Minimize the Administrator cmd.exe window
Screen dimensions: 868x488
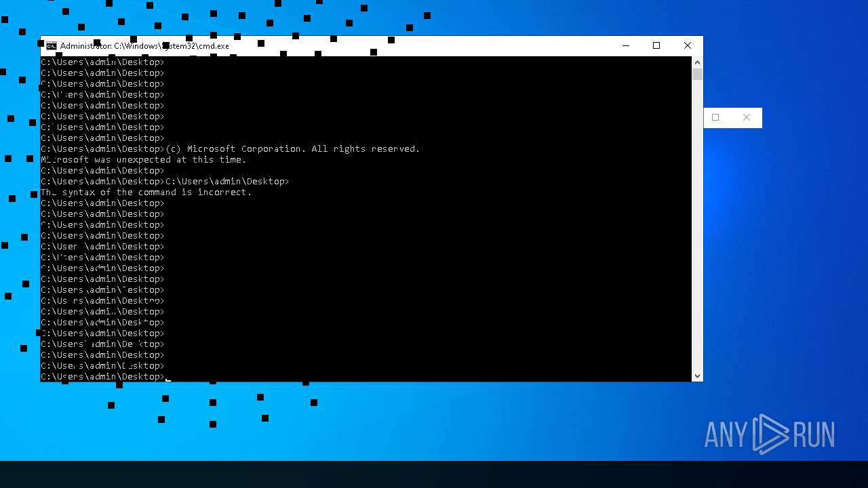626,46
